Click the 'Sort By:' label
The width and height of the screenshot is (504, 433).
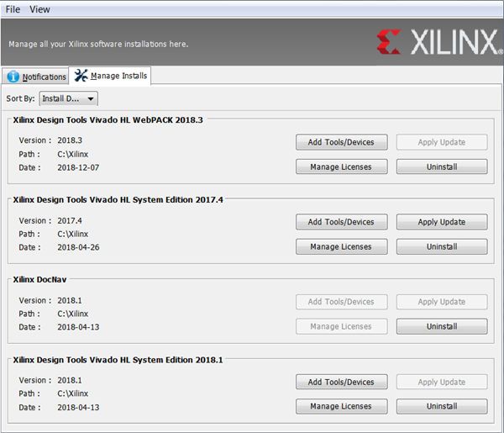(20, 98)
